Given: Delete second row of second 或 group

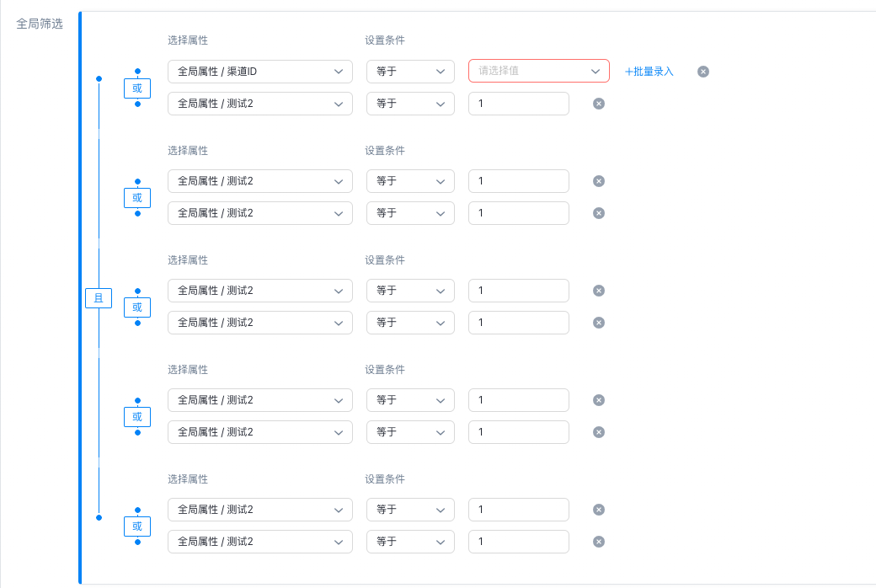Looking at the screenshot, I should point(598,213).
